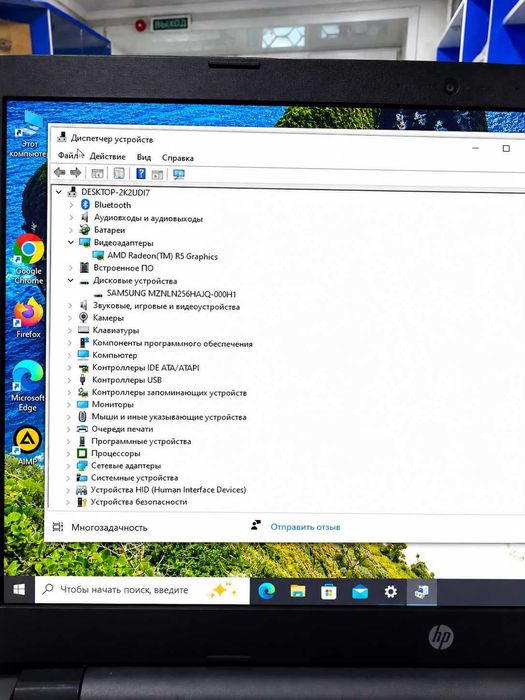525x700 pixels.
Task: Expand the Bluetooth category
Action: 71,205
